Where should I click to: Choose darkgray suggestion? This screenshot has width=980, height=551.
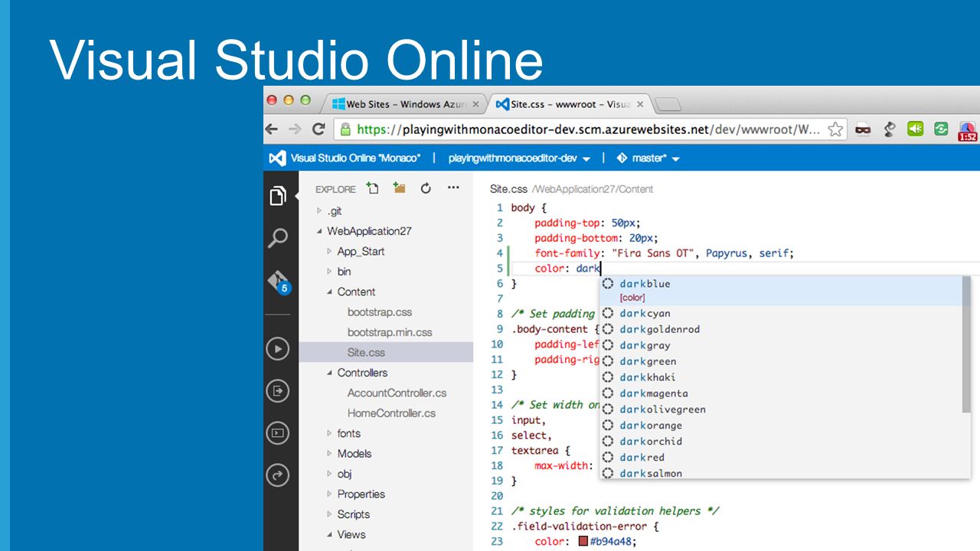pos(780,345)
